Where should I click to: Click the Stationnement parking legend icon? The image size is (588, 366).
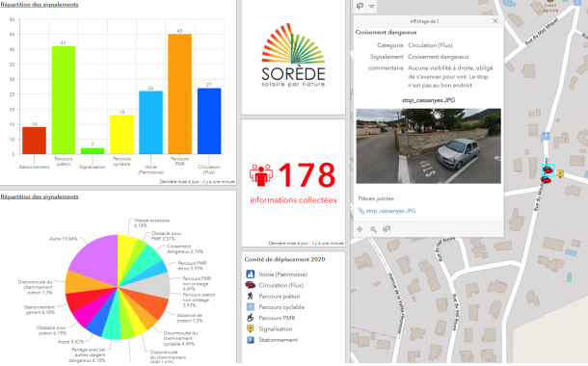click(250, 340)
